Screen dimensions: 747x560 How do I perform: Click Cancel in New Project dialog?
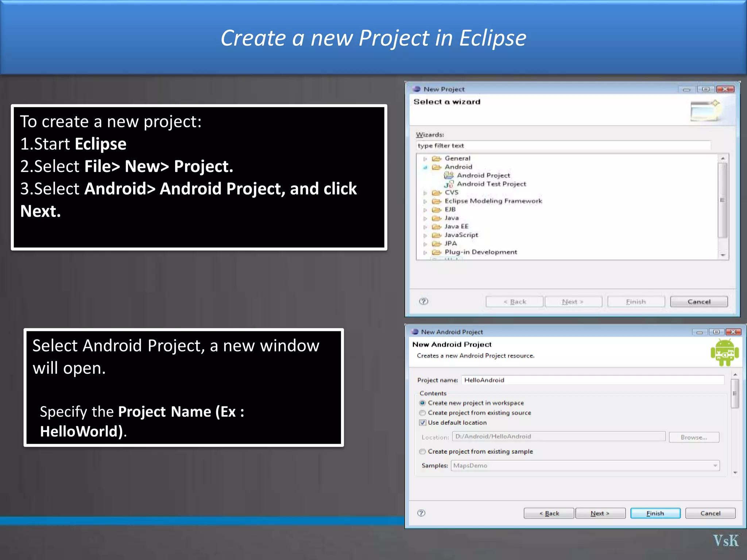coord(699,302)
